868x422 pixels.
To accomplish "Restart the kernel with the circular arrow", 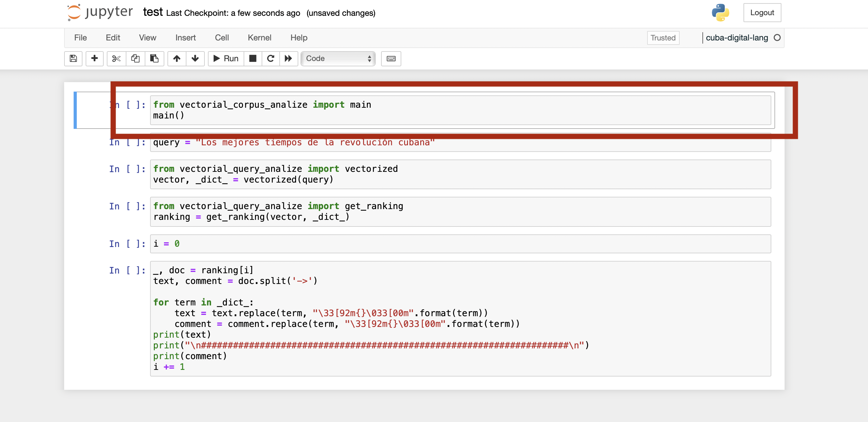I will click(x=270, y=59).
